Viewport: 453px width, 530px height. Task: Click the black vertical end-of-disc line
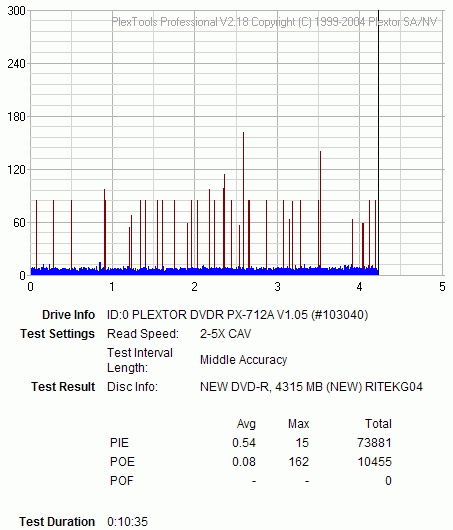click(378, 142)
